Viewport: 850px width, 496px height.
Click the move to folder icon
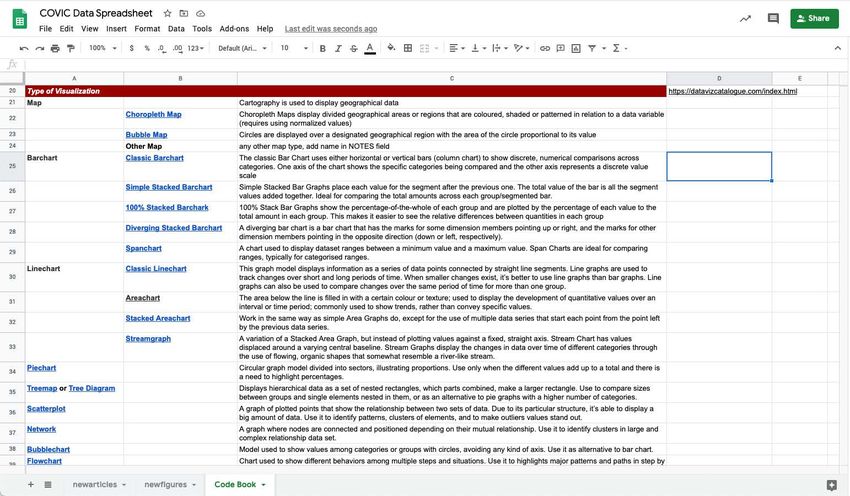pos(184,13)
